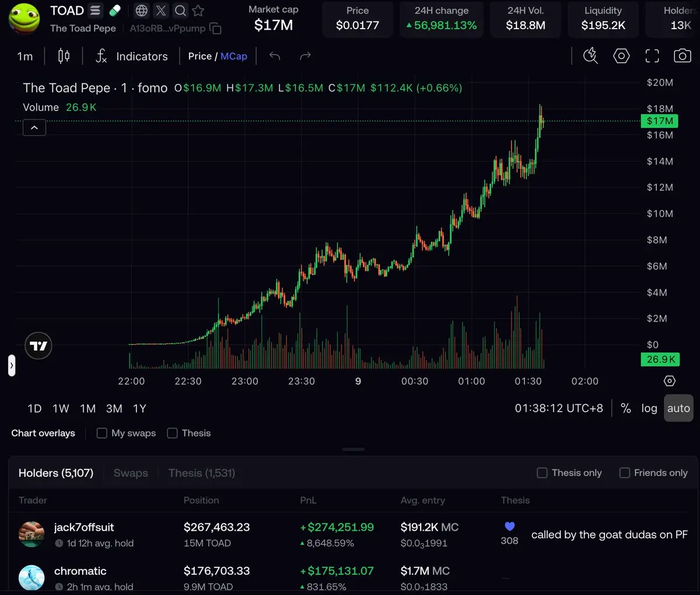Click the search magnifier icon by TOAD
This screenshot has height=595, width=700.
tap(180, 10)
